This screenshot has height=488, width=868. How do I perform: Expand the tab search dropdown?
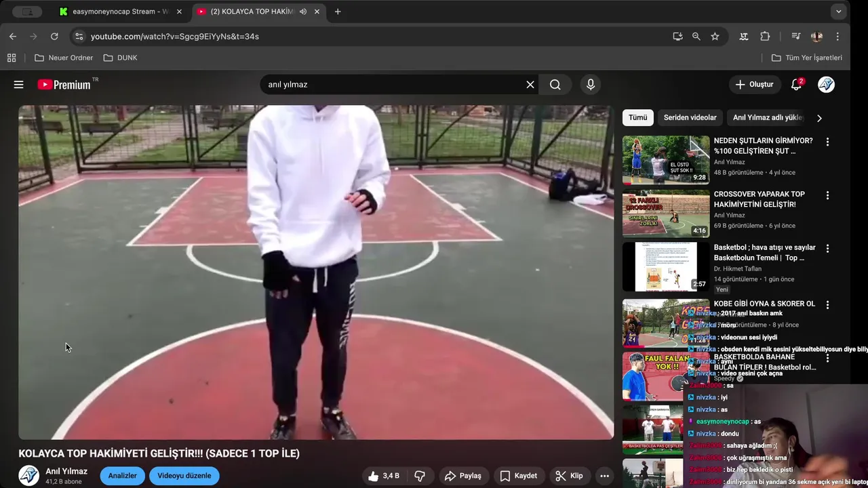click(x=839, y=12)
